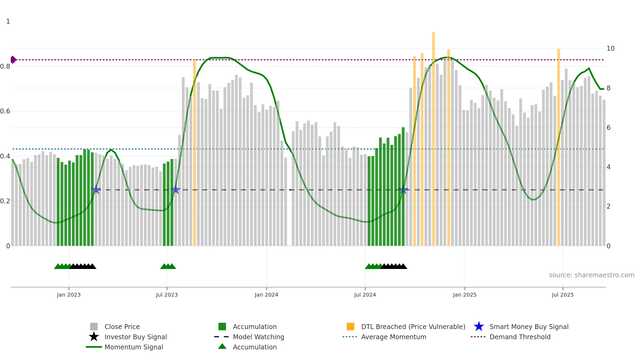
Task: Click the gray Close Price legend square
Action: point(94,326)
